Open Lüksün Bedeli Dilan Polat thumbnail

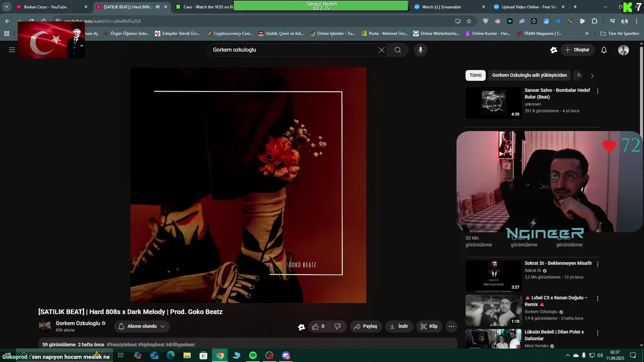(494, 339)
